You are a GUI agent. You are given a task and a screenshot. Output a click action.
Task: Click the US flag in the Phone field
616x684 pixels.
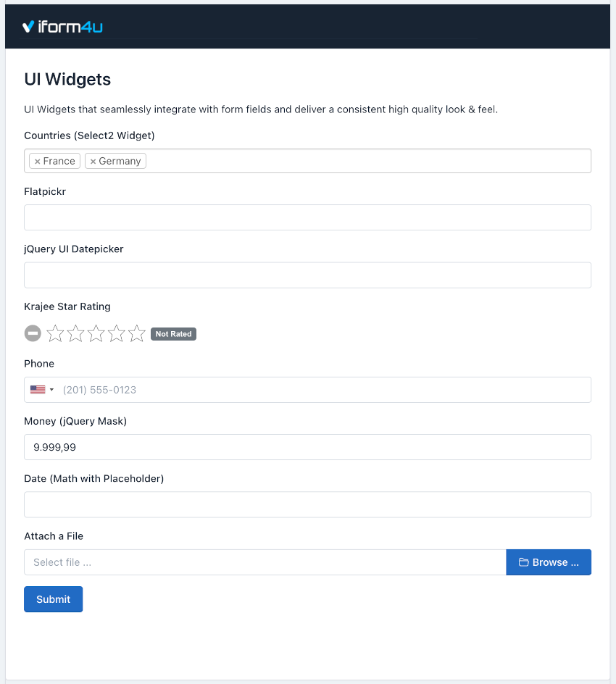point(38,389)
